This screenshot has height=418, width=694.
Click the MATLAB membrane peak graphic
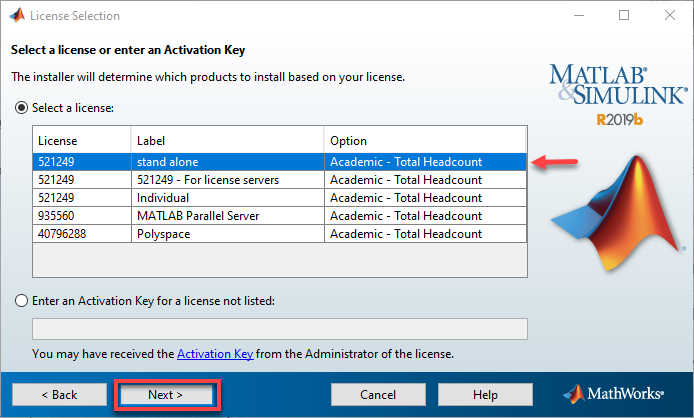click(x=618, y=213)
